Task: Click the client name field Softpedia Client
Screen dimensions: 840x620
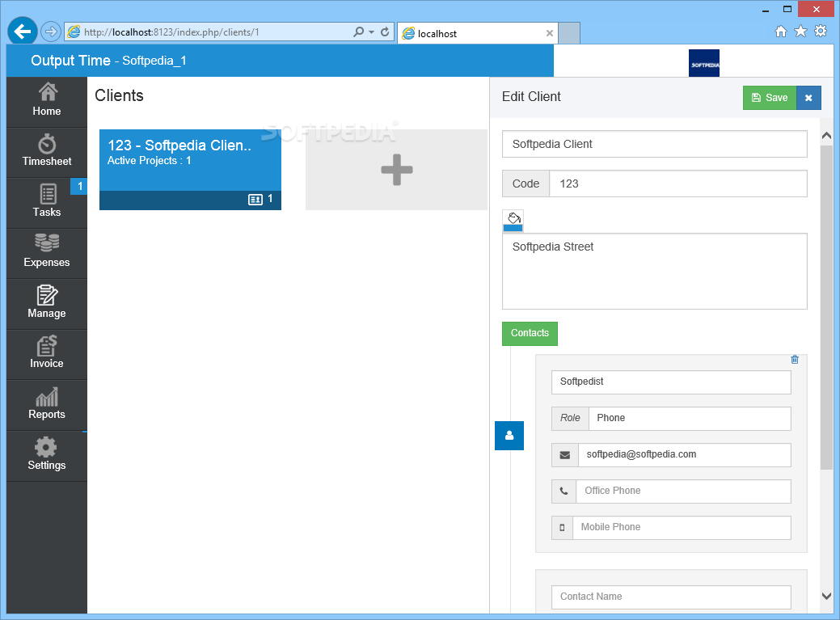Action: [x=654, y=144]
